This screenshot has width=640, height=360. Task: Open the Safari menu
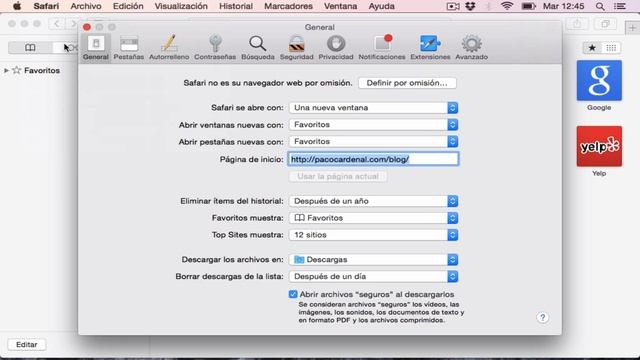pos(46,6)
